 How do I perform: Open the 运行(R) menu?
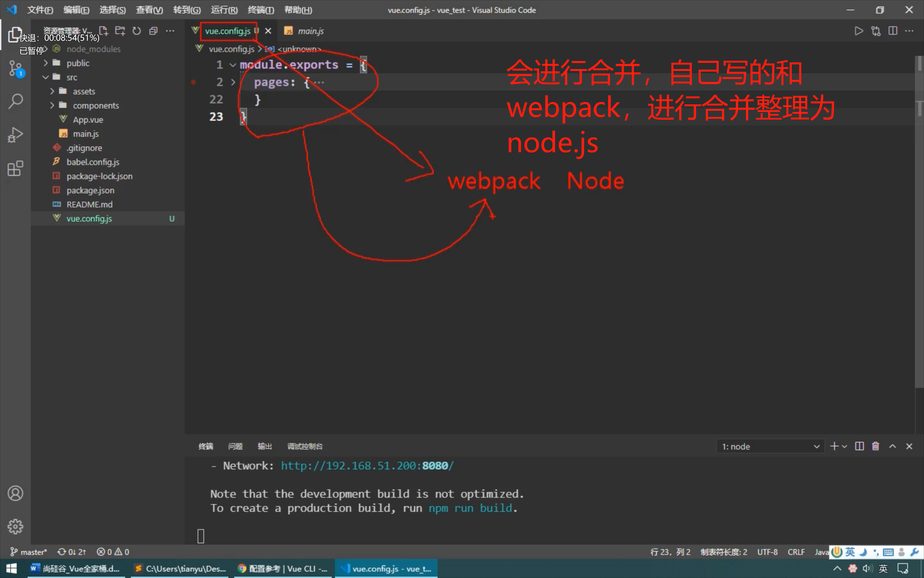click(224, 10)
